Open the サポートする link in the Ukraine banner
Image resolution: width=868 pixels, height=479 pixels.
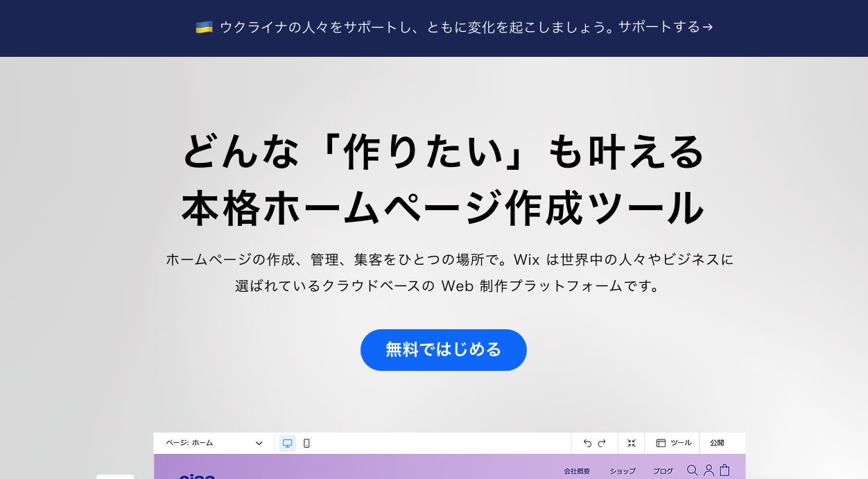coord(665,27)
